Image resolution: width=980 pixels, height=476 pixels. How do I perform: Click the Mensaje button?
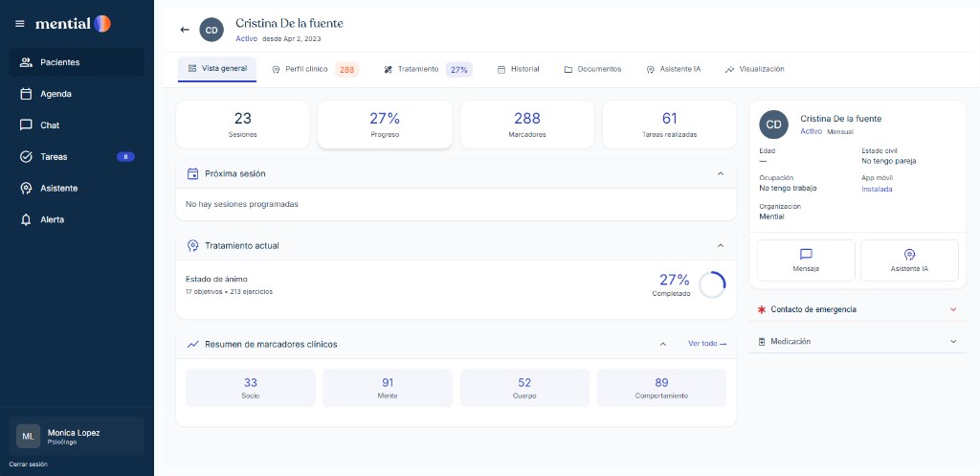[x=806, y=261]
